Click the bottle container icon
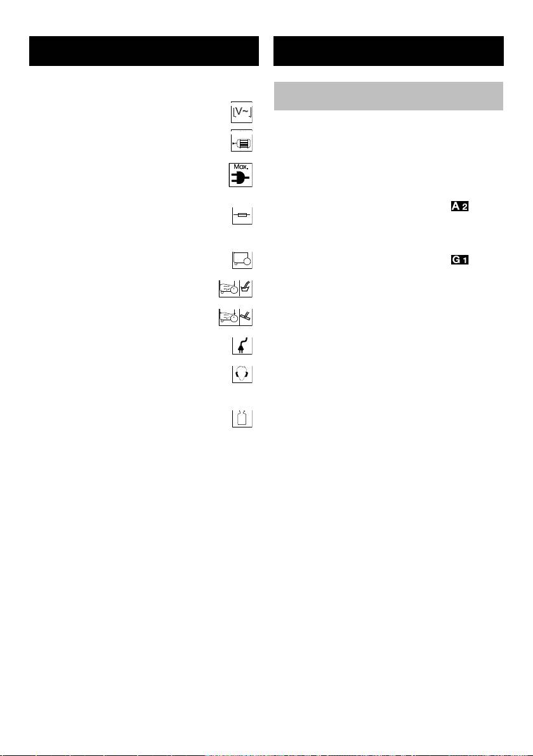The height and width of the screenshot is (756, 533). point(242,418)
